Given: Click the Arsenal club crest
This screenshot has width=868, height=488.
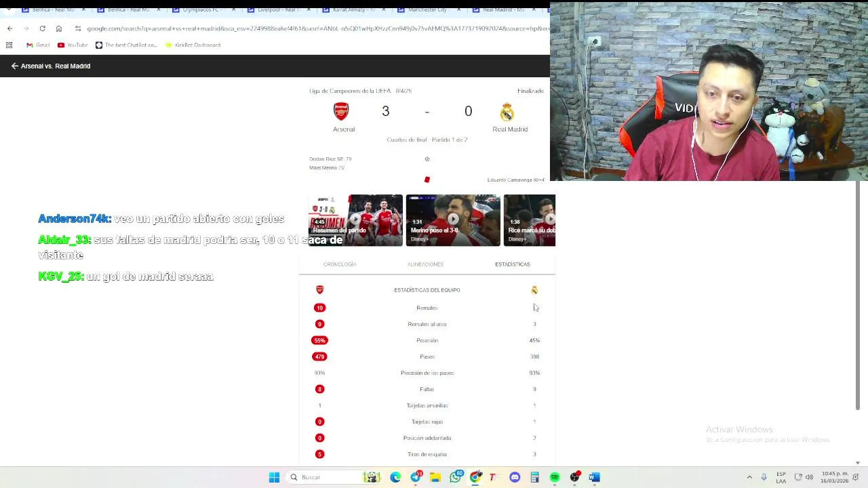Looking at the screenshot, I should pyautogui.click(x=341, y=111).
